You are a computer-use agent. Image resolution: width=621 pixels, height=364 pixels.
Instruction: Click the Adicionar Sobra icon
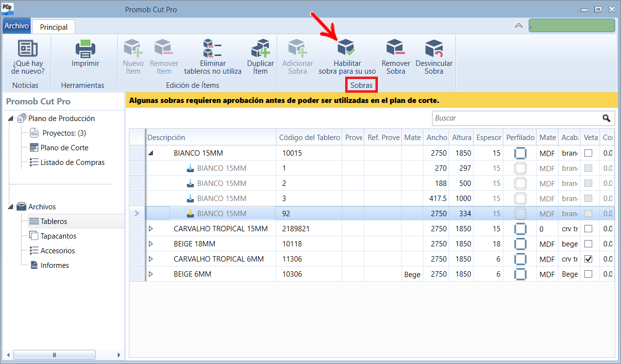(x=297, y=48)
